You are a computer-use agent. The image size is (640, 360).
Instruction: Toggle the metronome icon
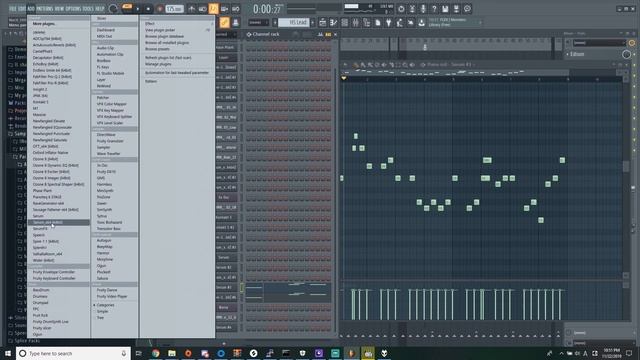(191, 9)
